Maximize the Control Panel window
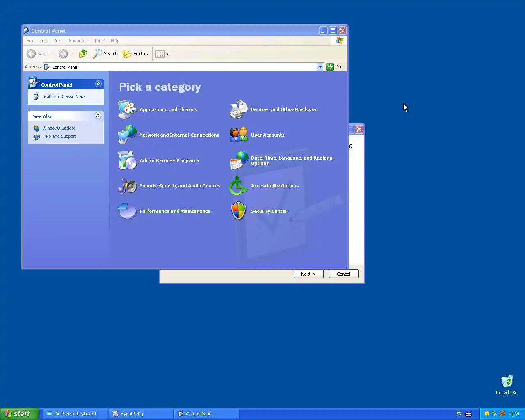 (333, 31)
